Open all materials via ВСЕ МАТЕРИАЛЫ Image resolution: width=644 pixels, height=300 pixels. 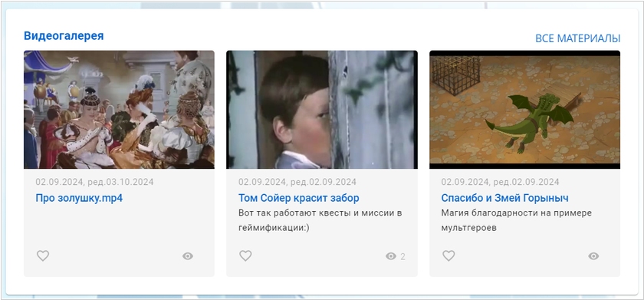577,38
